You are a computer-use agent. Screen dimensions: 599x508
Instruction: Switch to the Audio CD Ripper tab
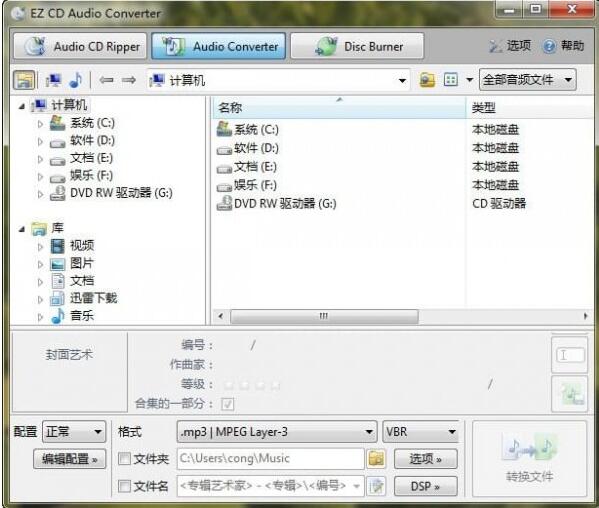pyautogui.click(x=80, y=46)
